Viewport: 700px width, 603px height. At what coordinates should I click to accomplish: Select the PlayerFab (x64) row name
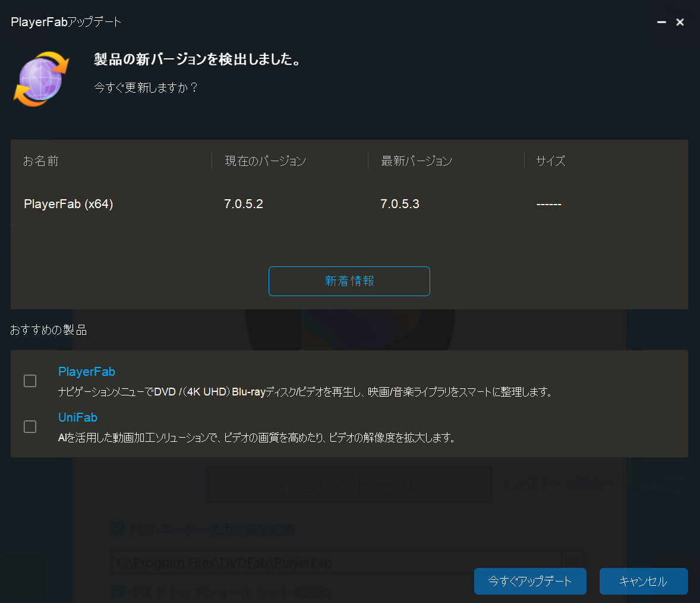tap(68, 204)
